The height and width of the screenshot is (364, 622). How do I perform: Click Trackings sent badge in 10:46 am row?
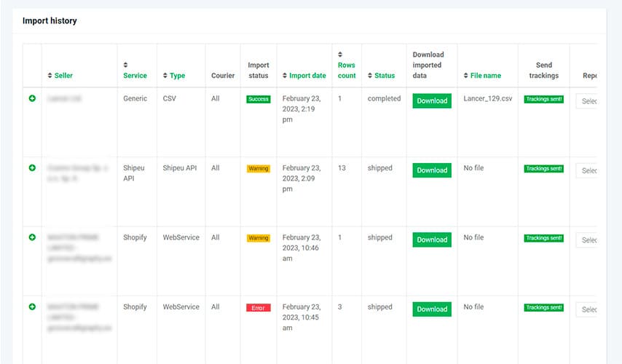544,238
